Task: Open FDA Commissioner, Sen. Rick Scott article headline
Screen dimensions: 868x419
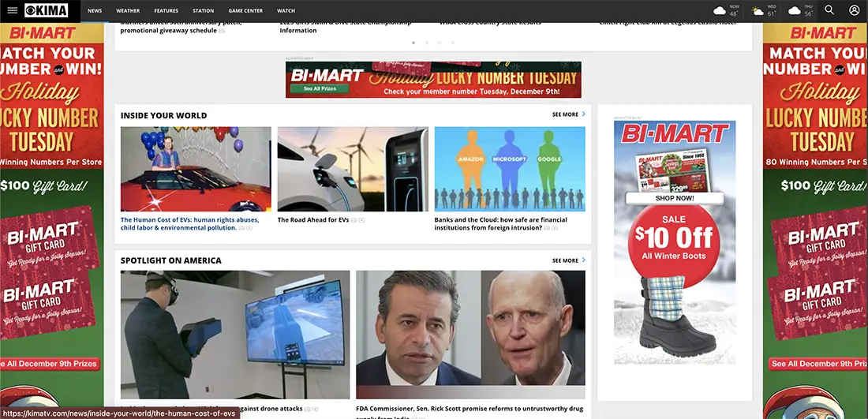Action: click(x=470, y=413)
